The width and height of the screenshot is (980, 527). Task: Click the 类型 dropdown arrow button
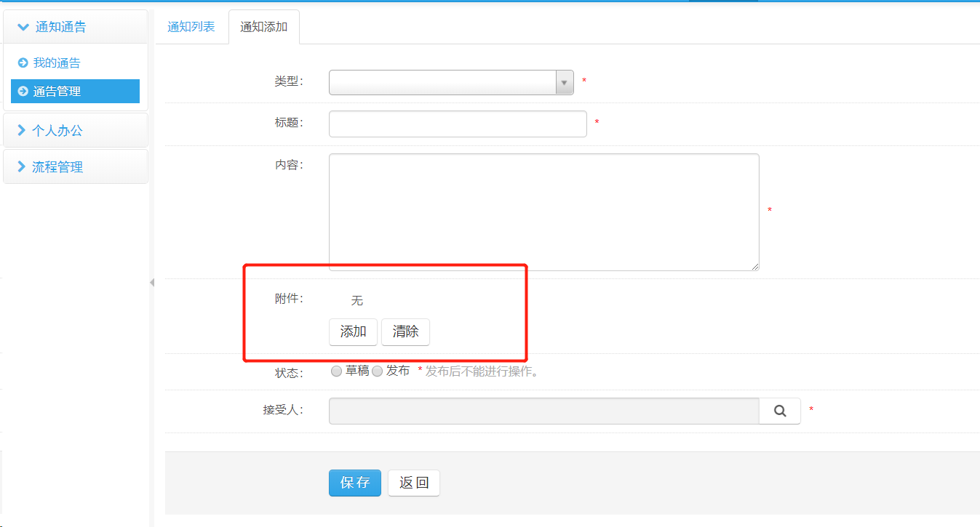pos(565,82)
